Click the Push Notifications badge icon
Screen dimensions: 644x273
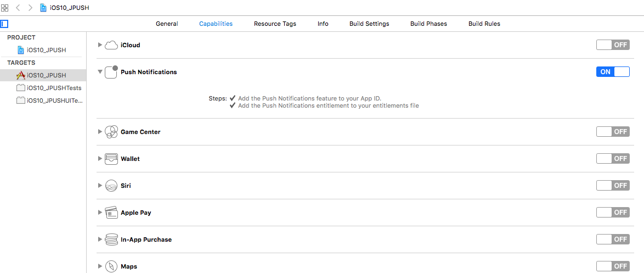coord(111,72)
